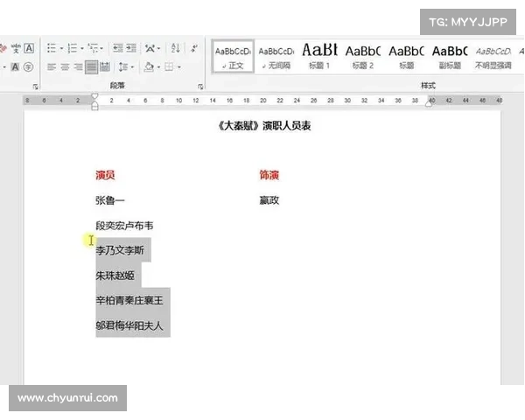Click the enclosed character icon
525x420 pixels.
[29, 67]
